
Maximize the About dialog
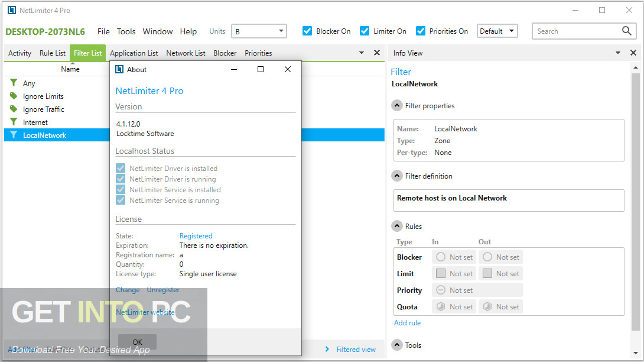click(261, 69)
